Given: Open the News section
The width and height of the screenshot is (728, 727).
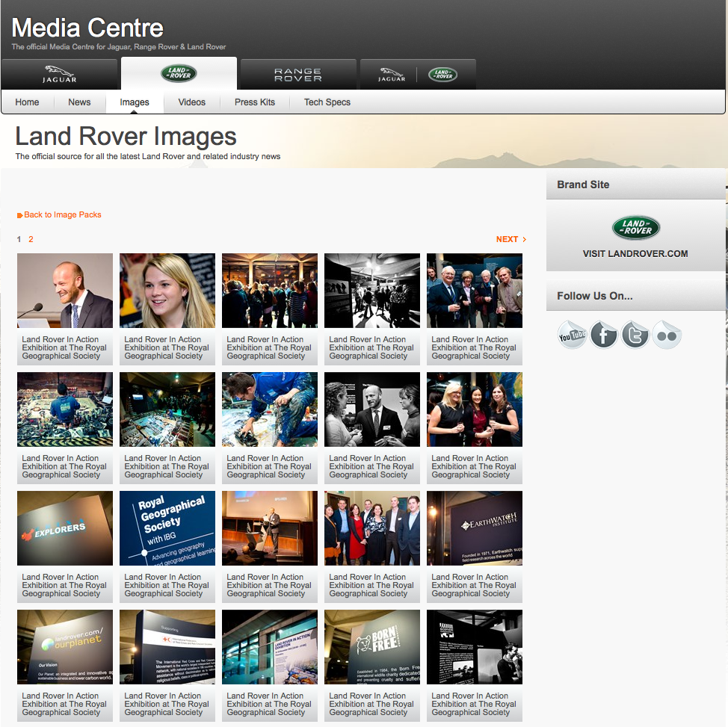Looking at the screenshot, I should [79, 102].
